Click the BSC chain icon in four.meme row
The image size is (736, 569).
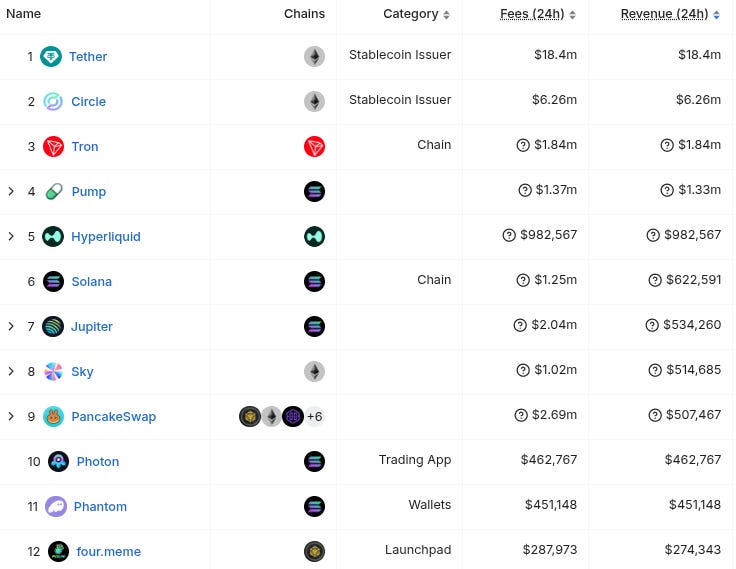coord(314,552)
